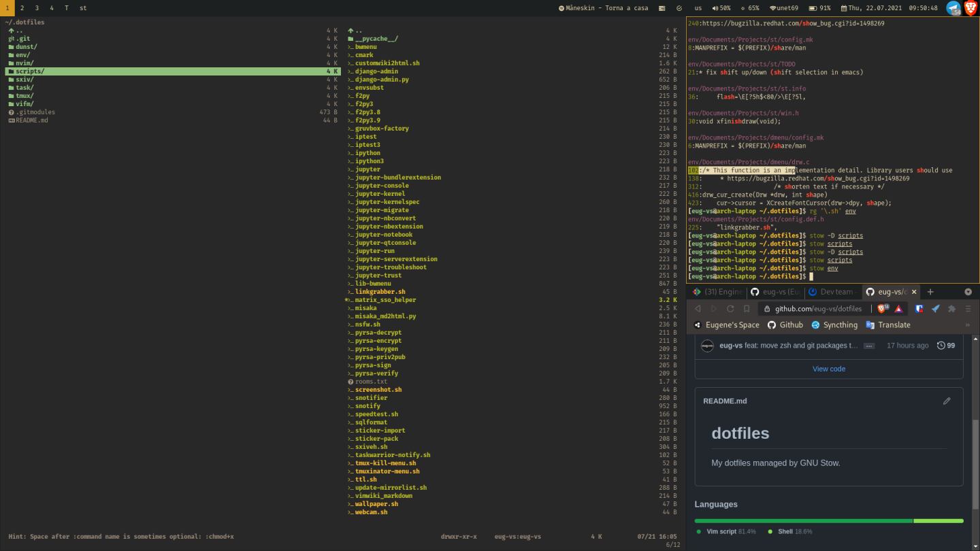This screenshot has width=980, height=551.
Task: Open commit history via the clock icon showing 99
Action: 940,345
